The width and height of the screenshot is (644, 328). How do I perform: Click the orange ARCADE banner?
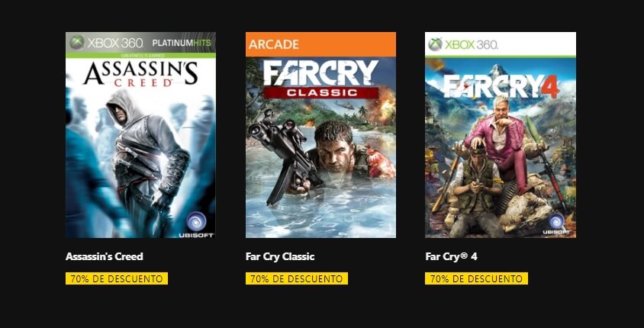coord(320,44)
